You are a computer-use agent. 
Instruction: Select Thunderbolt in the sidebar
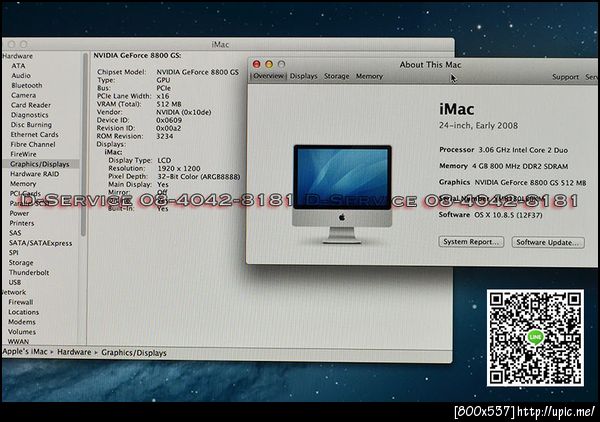[29, 273]
